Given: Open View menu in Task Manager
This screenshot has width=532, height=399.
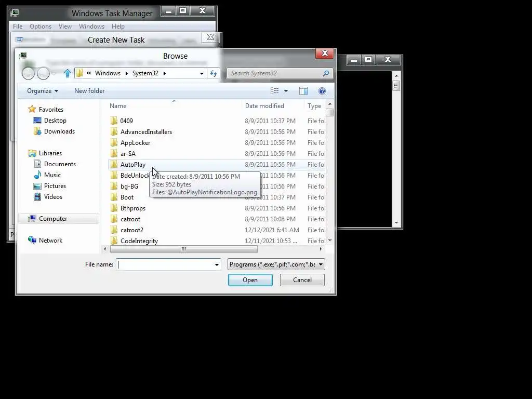Looking at the screenshot, I should (x=65, y=26).
